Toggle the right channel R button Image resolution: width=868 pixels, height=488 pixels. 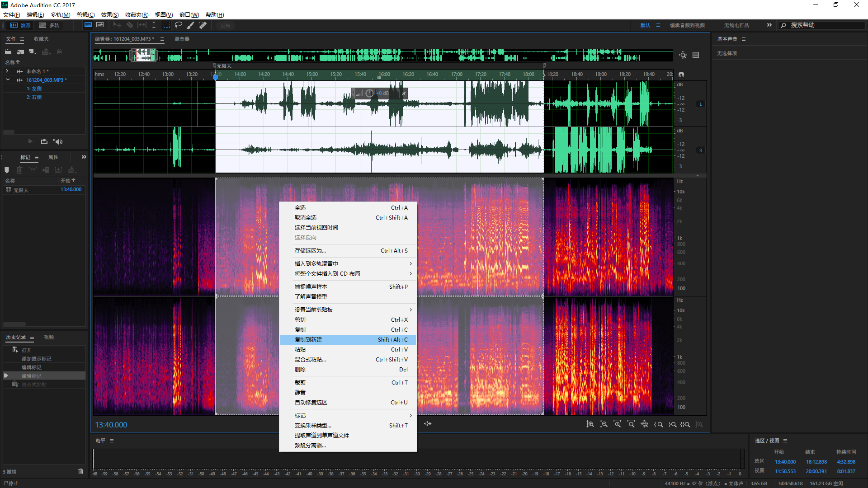pyautogui.click(x=701, y=150)
